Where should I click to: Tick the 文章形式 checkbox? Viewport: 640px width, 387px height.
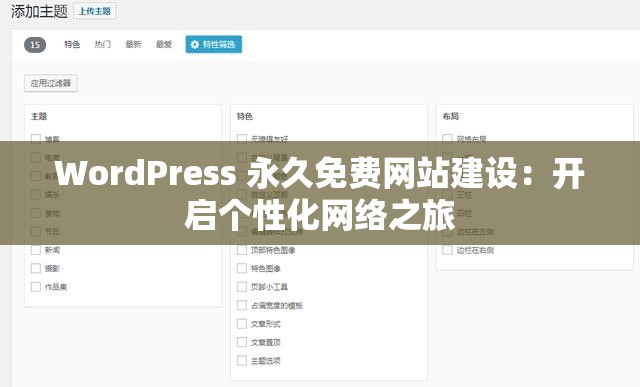tap(242, 324)
